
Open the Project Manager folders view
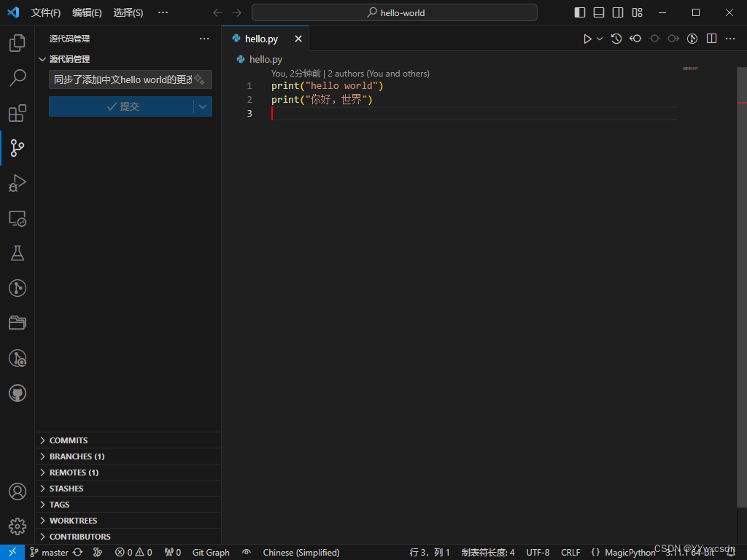coord(18,323)
